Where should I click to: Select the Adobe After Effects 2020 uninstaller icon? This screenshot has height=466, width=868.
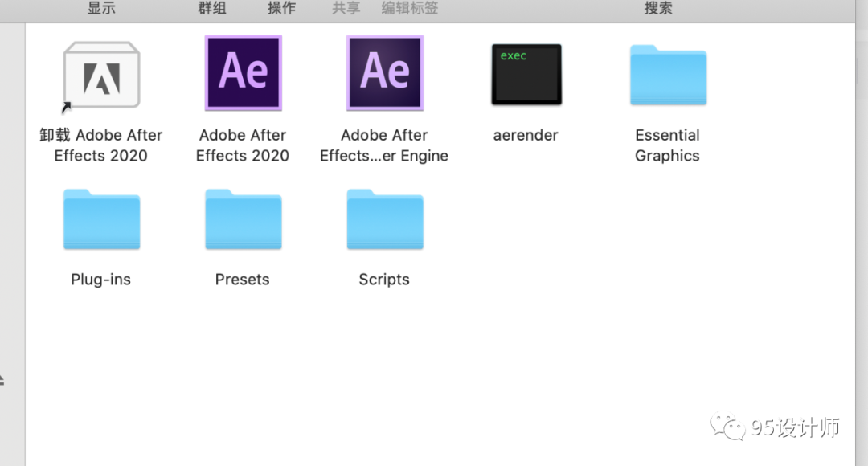point(101,76)
